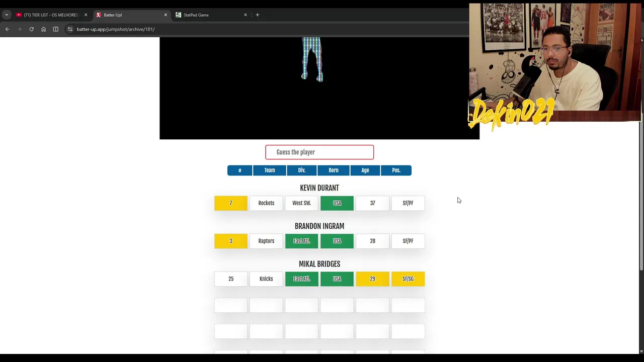Click the home icon in toolbar

43,29
